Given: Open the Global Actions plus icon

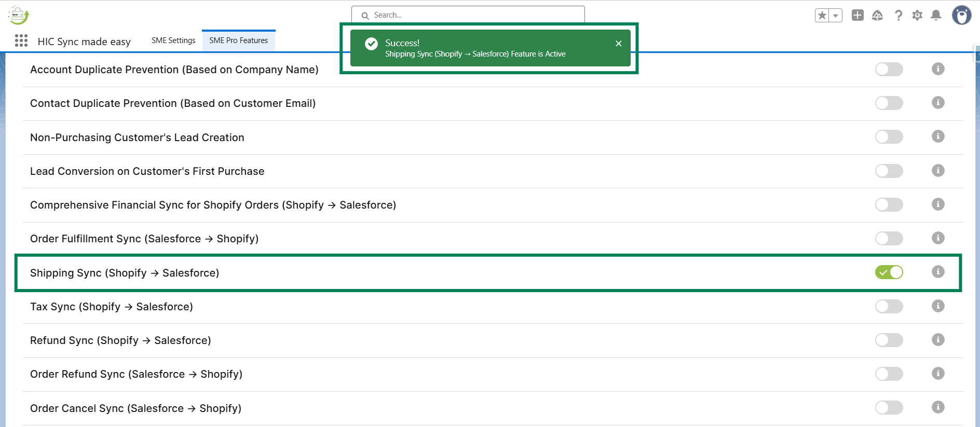Looking at the screenshot, I should (857, 16).
